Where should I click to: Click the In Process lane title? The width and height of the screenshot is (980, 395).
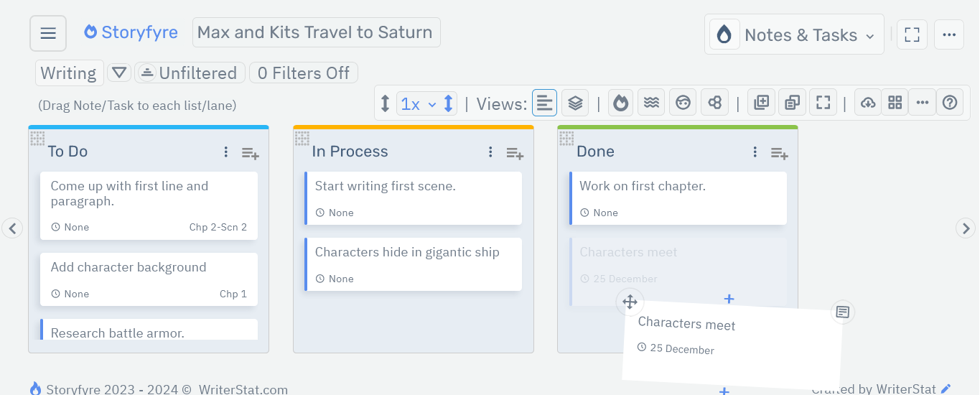[350, 152]
